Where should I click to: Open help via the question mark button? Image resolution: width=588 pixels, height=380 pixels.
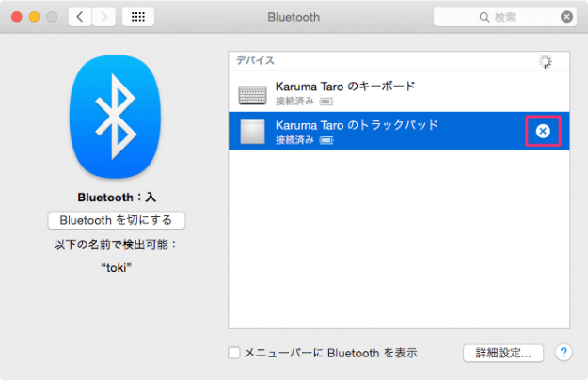point(564,353)
